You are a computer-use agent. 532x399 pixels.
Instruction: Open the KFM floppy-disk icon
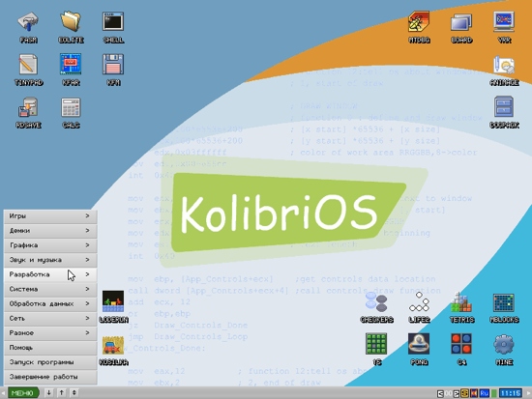[113, 70]
